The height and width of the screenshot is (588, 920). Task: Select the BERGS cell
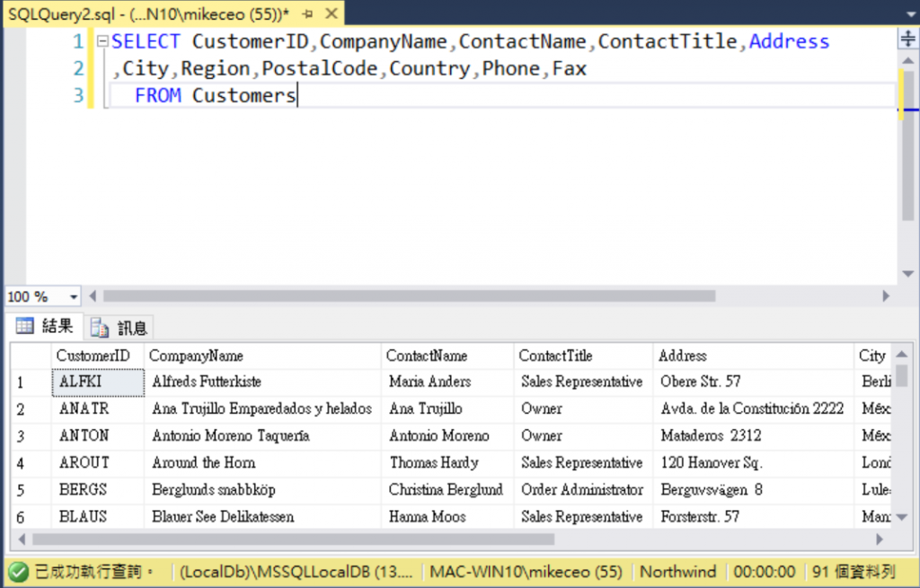pos(98,490)
